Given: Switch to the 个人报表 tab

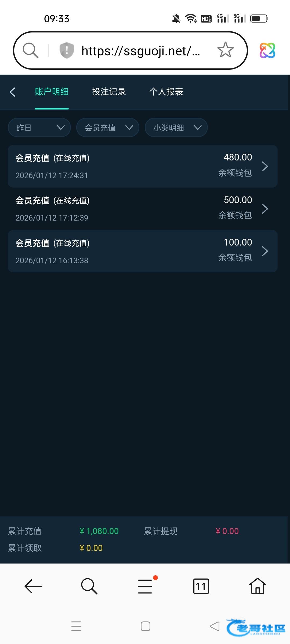Looking at the screenshot, I should tap(166, 92).
